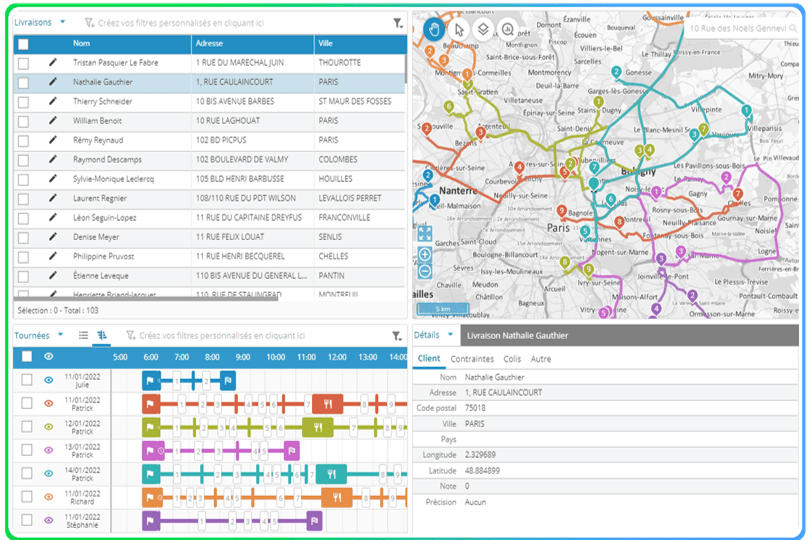Open filter funnel in Tournées panel
The height and width of the screenshot is (540, 810).
[x=396, y=336]
